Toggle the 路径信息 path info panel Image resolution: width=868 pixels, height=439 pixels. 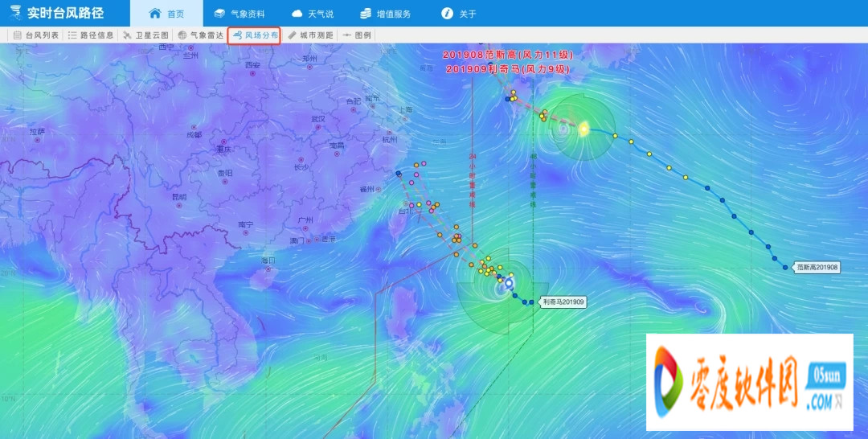(91, 35)
